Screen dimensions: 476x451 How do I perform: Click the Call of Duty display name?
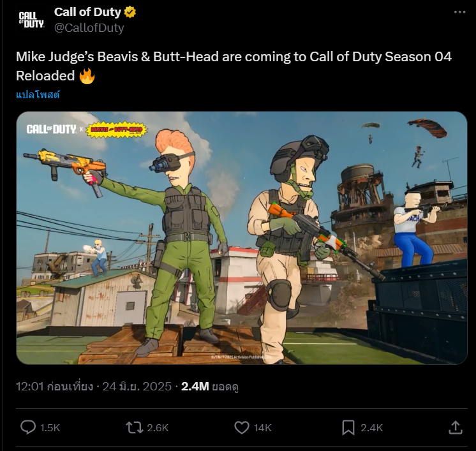click(87, 12)
